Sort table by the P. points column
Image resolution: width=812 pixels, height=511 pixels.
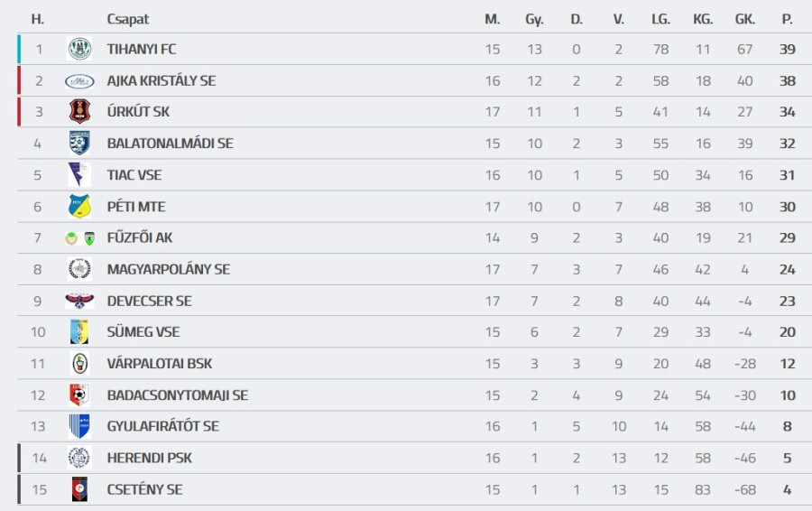point(787,19)
